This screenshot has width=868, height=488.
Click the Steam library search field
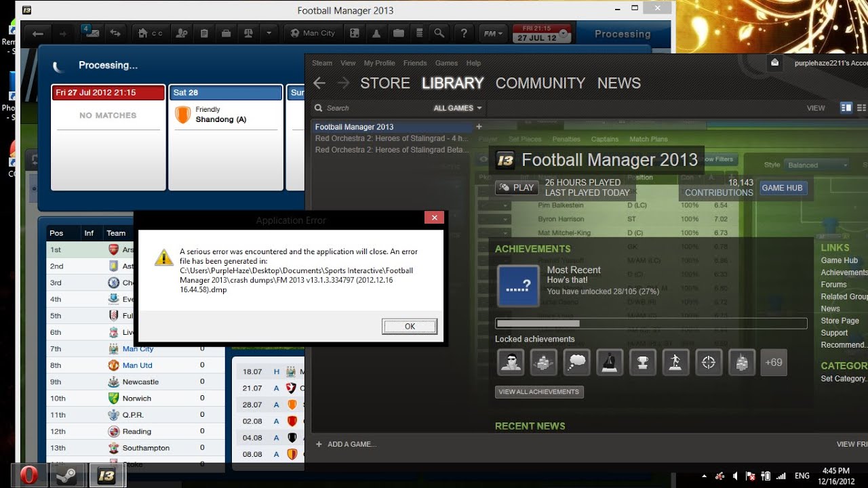(x=370, y=108)
